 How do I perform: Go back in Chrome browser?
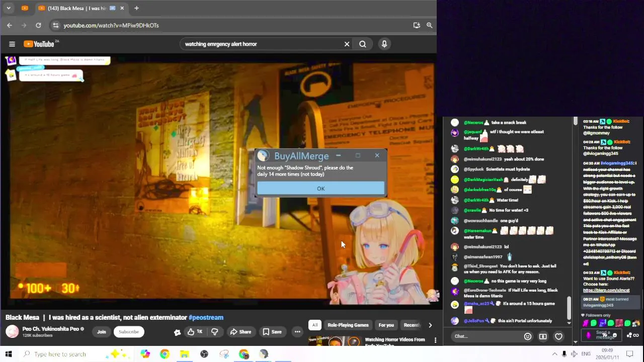10,25
